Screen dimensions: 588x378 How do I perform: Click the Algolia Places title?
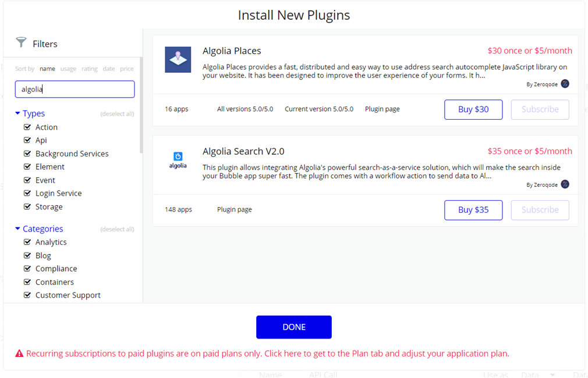[x=232, y=51]
